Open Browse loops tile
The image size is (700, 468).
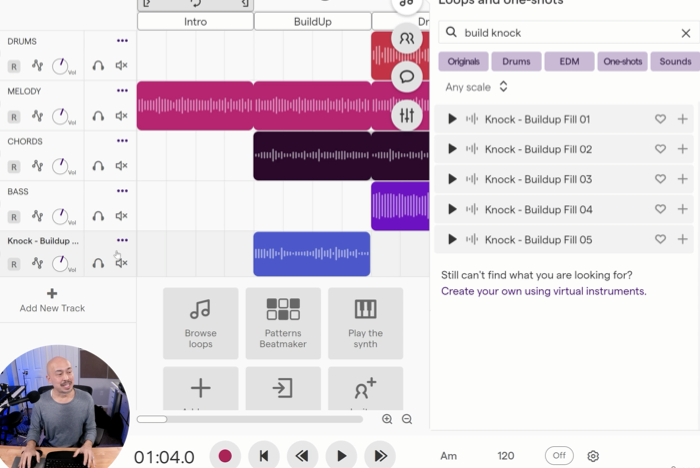click(x=200, y=323)
